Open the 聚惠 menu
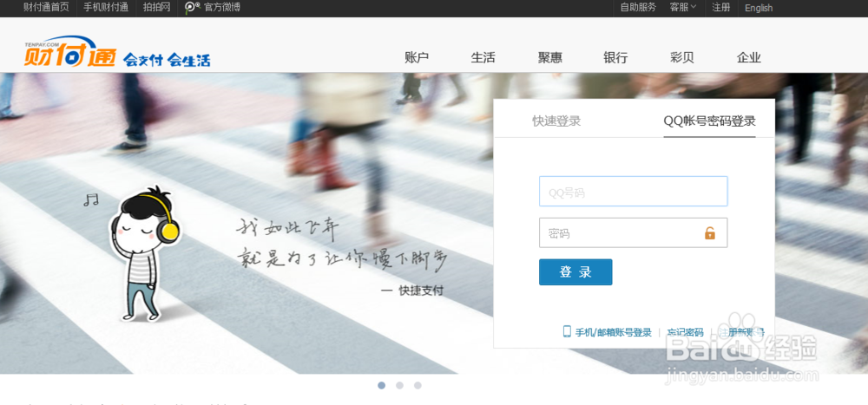Screen dimensions: 868x405 (x=550, y=57)
